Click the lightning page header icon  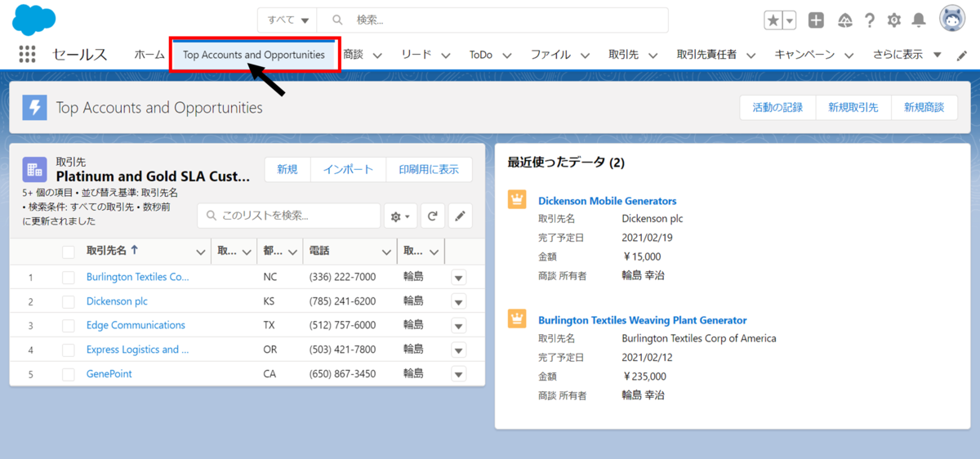(34, 108)
